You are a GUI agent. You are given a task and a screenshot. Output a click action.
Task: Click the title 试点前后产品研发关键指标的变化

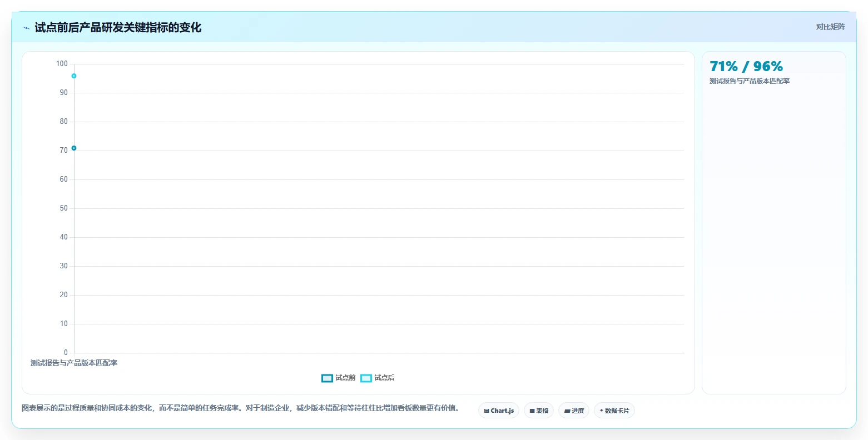118,28
